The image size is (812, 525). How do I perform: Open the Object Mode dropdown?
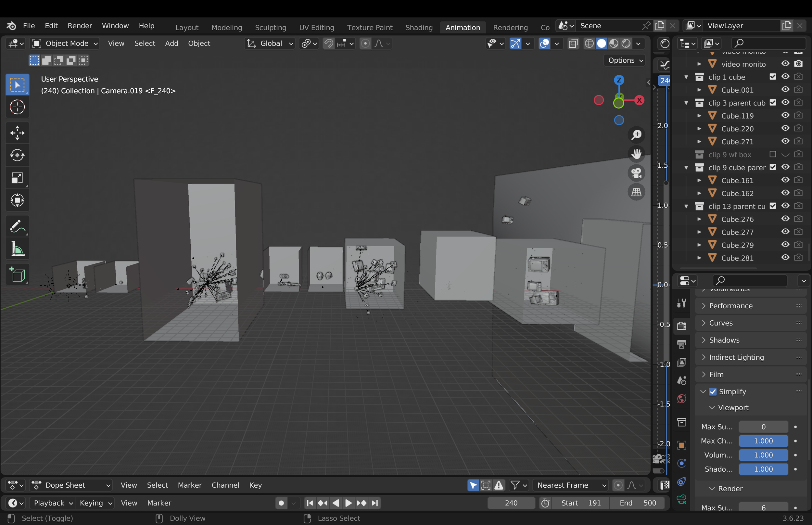[65, 43]
